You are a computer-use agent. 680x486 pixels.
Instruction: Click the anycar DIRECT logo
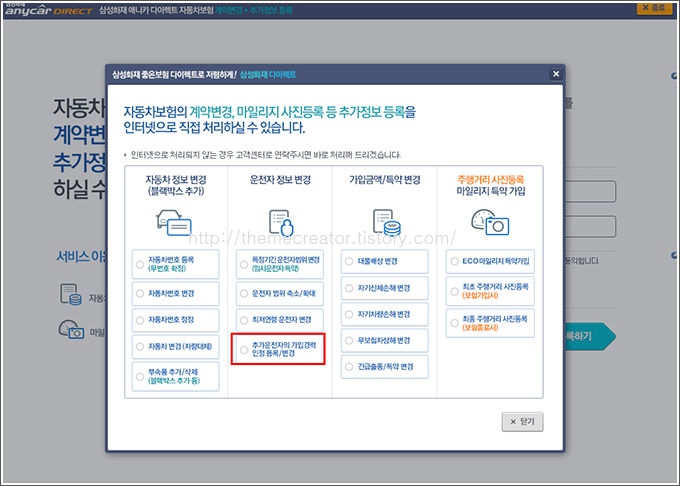pyautogui.click(x=49, y=10)
